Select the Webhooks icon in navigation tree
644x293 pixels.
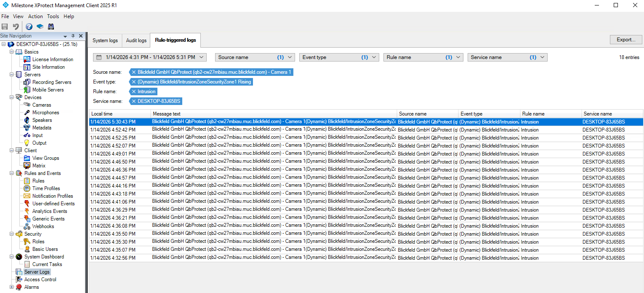(x=27, y=226)
